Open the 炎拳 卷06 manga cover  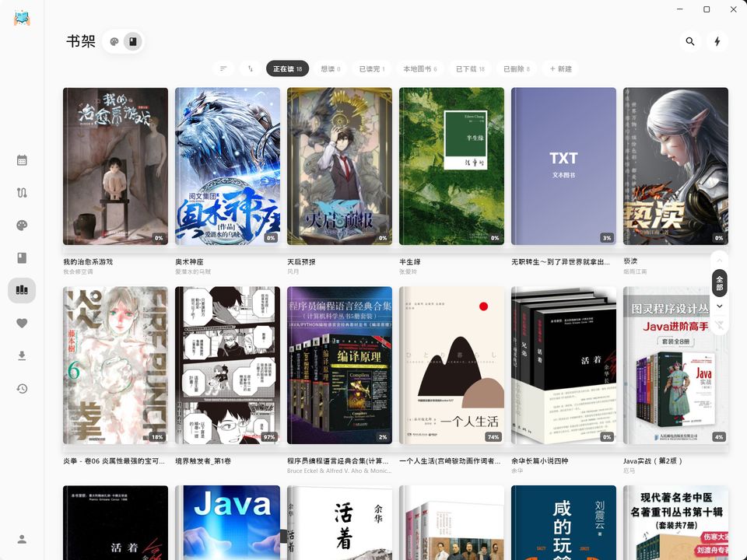coord(115,366)
